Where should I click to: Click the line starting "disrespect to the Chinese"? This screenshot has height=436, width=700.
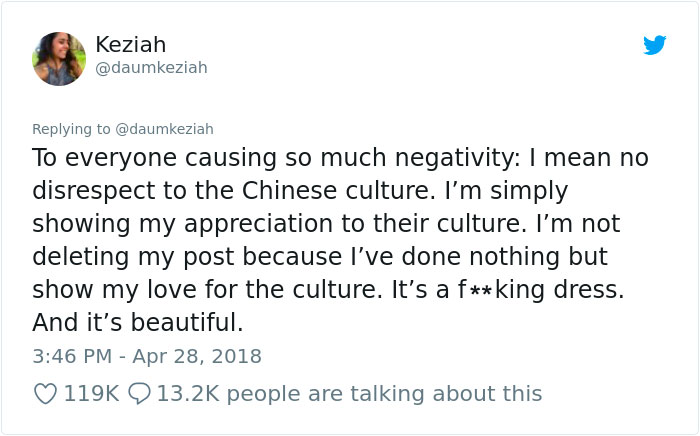pos(285,191)
